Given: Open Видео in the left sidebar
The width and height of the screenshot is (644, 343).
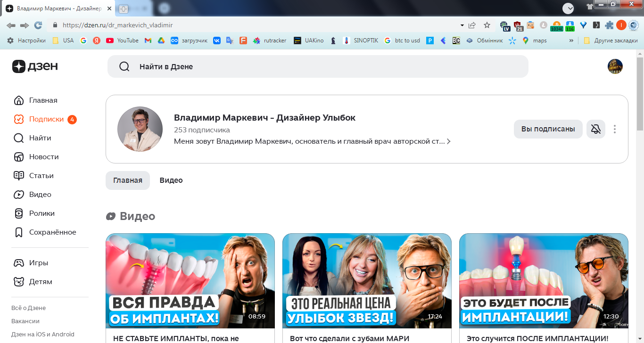Looking at the screenshot, I should [x=33, y=195].
